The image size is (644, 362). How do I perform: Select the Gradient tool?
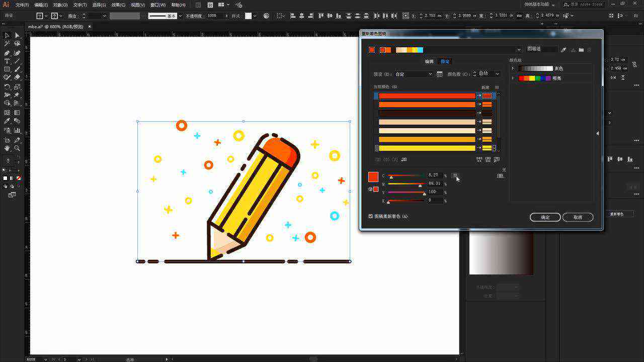point(17,113)
